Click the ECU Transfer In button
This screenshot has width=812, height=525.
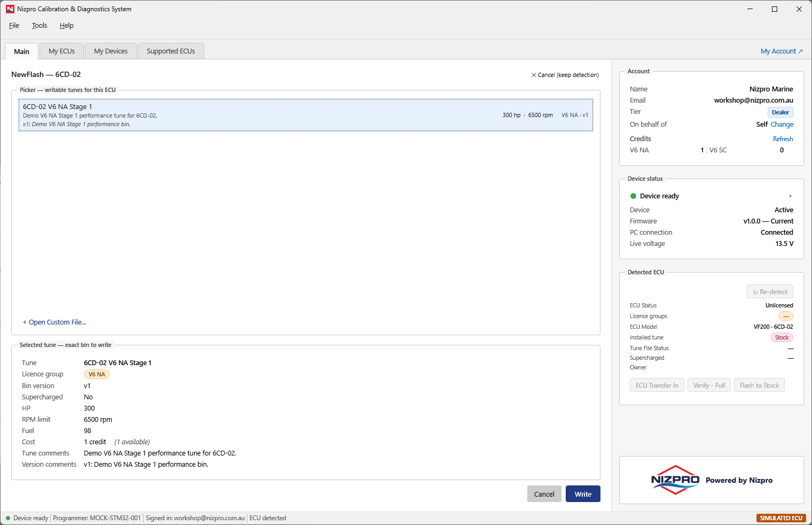(x=657, y=385)
